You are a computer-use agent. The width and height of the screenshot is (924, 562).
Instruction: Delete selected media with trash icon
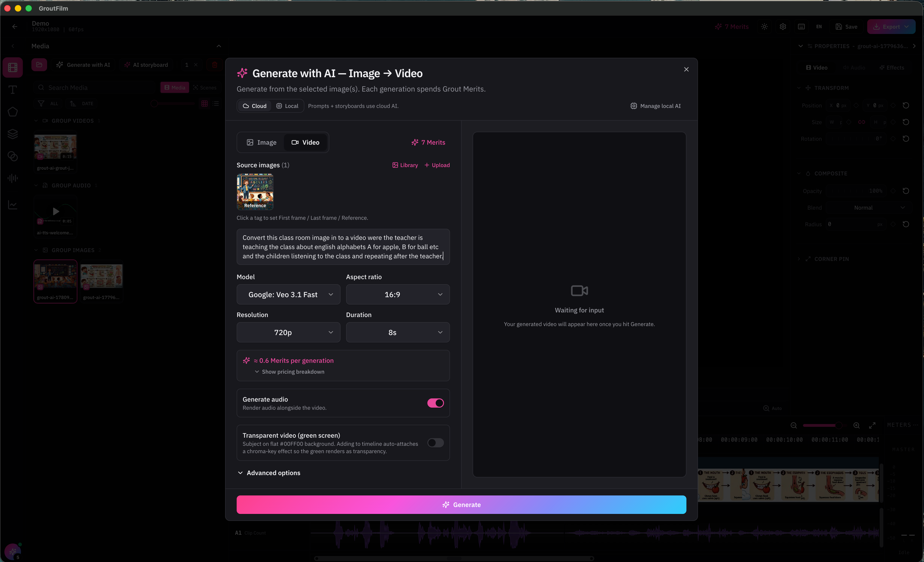tap(214, 64)
